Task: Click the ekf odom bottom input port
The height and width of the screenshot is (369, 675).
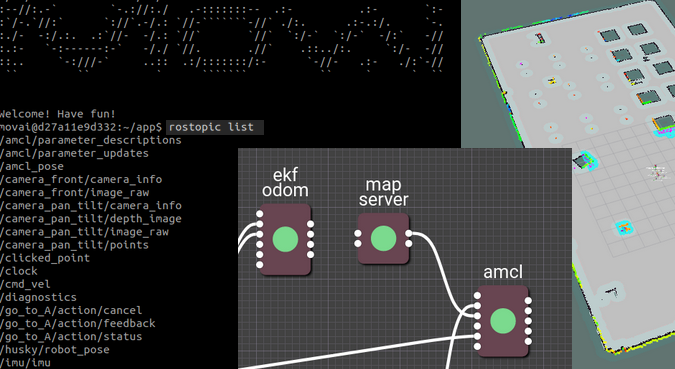Action: pyautogui.click(x=260, y=264)
